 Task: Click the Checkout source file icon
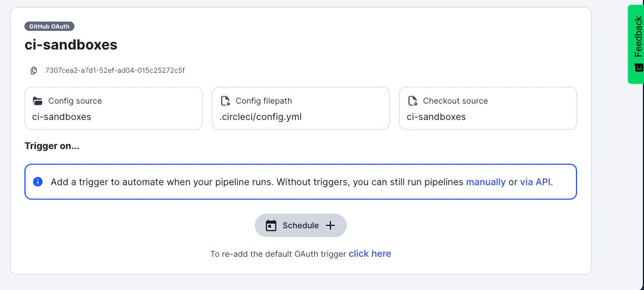(x=412, y=101)
